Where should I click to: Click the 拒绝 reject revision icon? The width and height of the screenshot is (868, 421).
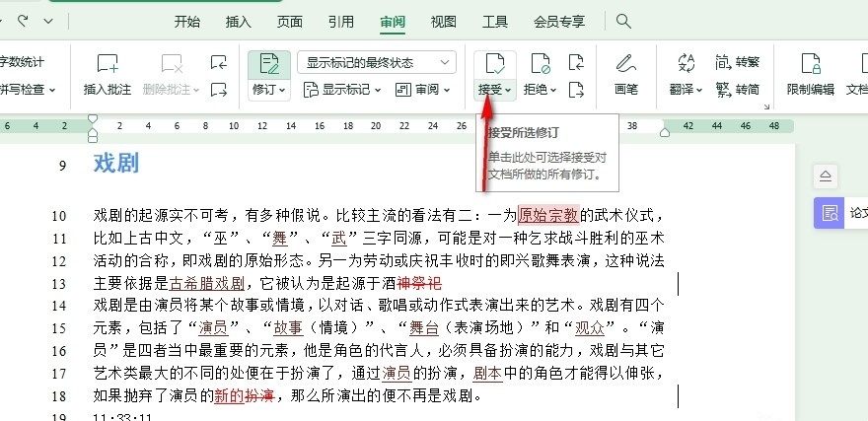click(x=541, y=64)
